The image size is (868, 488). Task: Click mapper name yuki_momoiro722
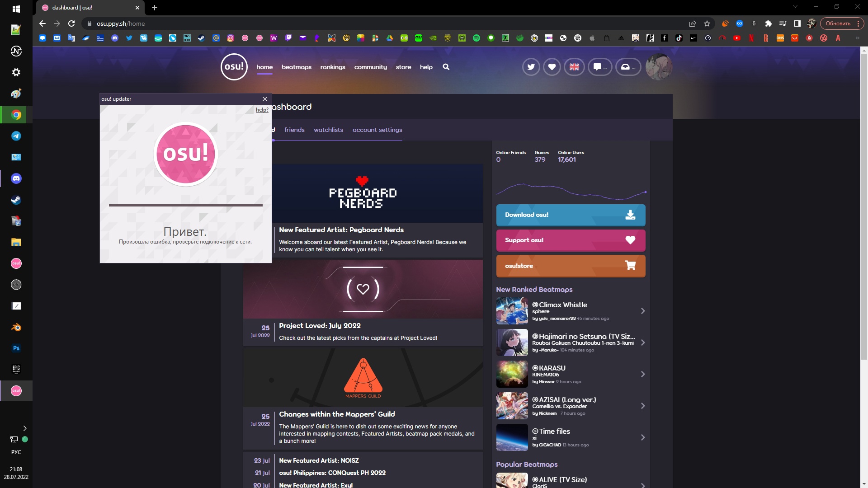click(x=557, y=319)
